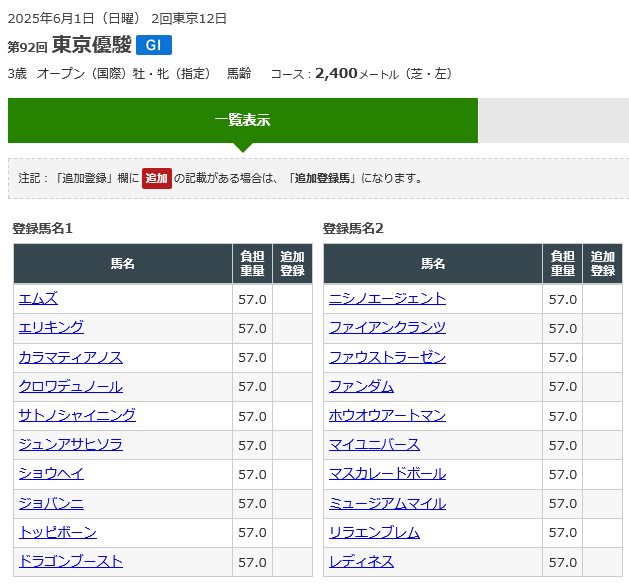Image resolution: width=629 pixels, height=587 pixels.
Task: Click the blue GI grade badge
Action: pos(153,45)
